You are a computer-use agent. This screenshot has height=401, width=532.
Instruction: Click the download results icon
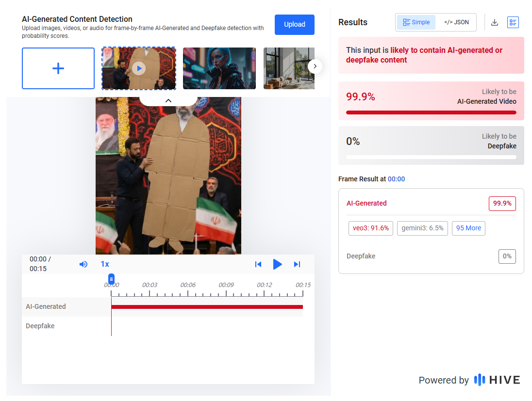(x=494, y=22)
